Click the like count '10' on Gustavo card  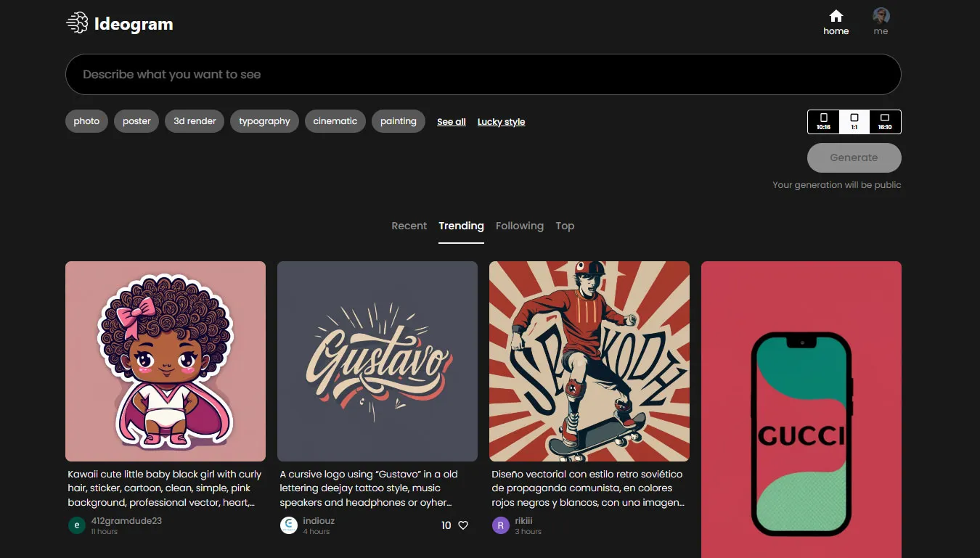point(446,525)
